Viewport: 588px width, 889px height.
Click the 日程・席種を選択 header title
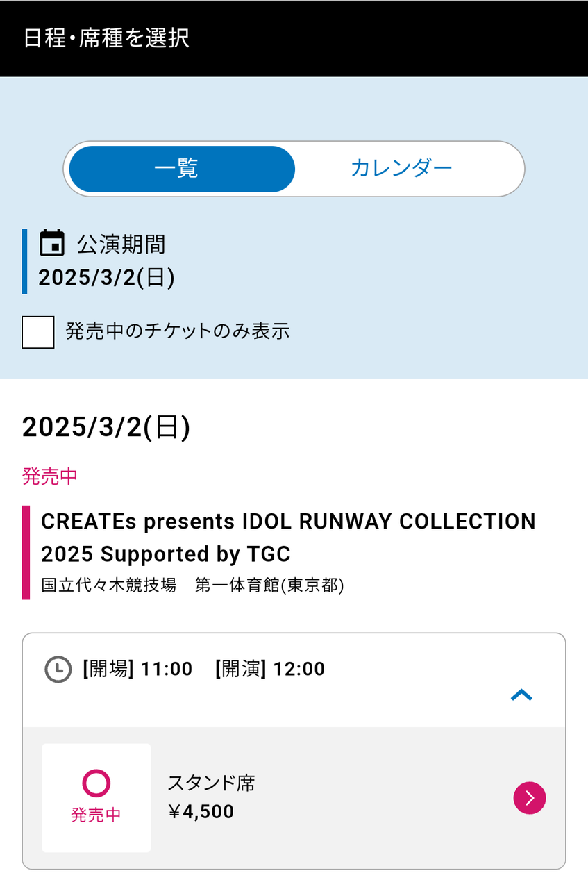click(x=106, y=38)
